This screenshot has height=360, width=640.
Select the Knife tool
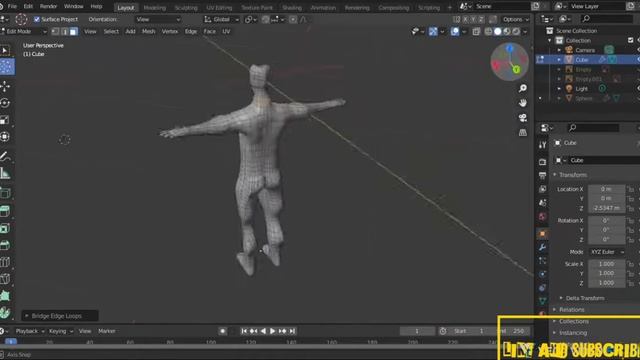[5, 279]
